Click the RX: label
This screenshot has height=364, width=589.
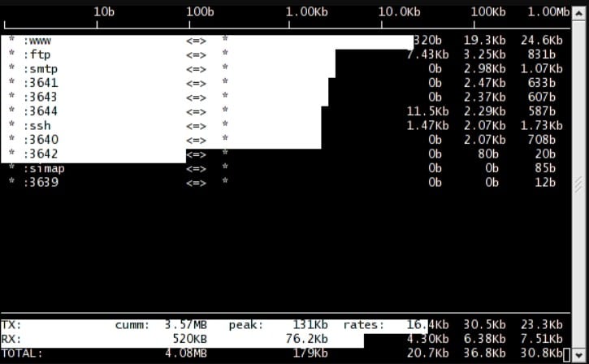[11, 339]
